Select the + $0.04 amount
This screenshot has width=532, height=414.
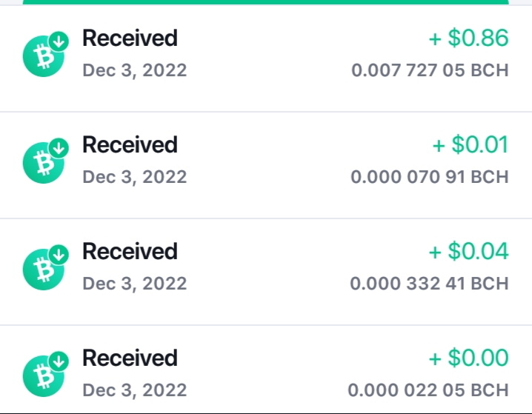coord(468,251)
